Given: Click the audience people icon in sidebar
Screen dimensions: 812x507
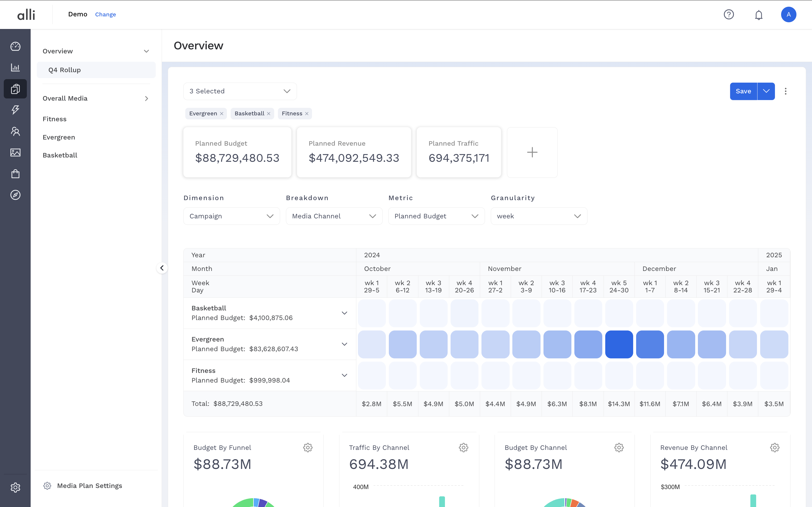Looking at the screenshot, I should pyautogui.click(x=15, y=131).
